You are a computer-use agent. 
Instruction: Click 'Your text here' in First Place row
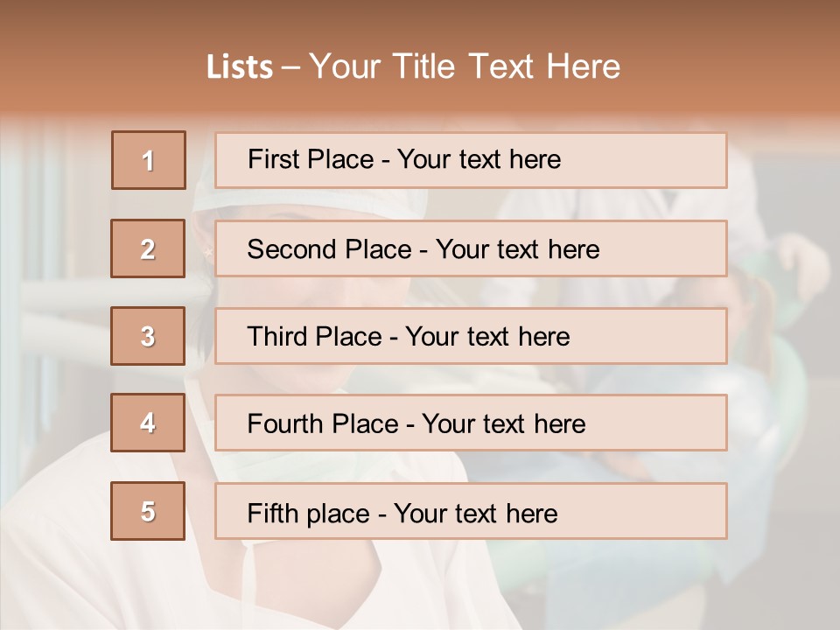pyautogui.click(x=479, y=159)
